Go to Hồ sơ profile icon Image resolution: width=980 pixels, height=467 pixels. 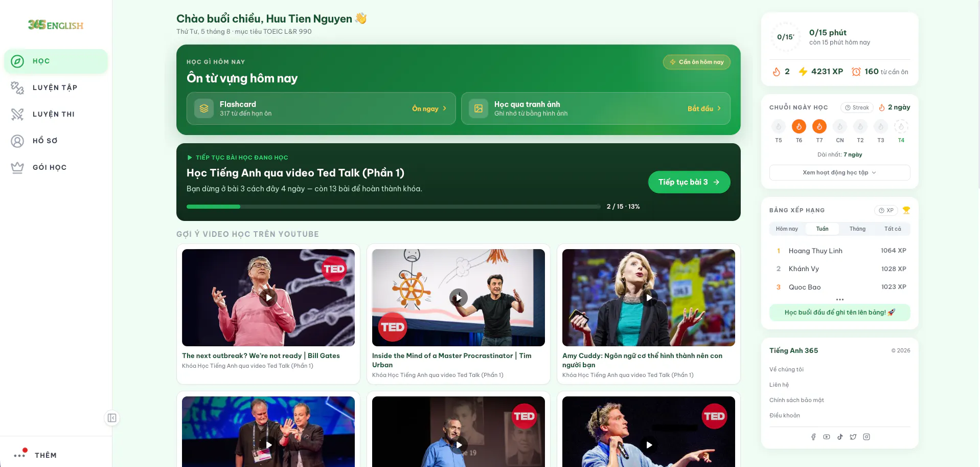pos(17,141)
